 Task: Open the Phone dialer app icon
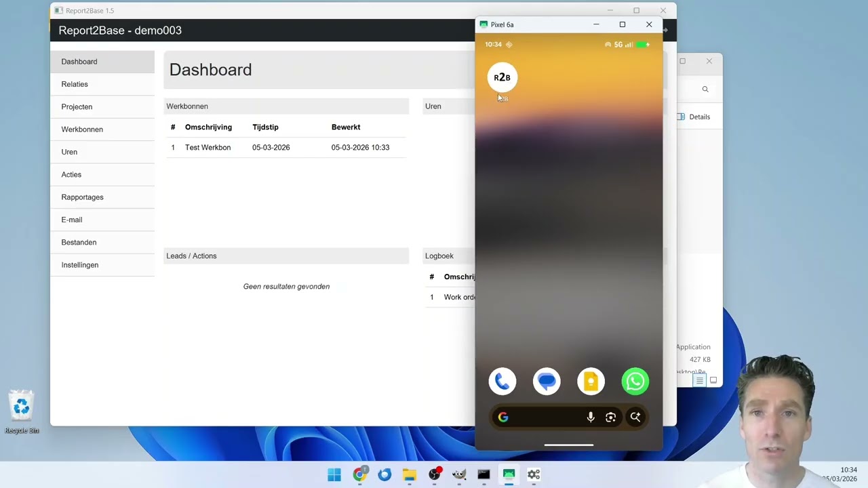(502, 382)
